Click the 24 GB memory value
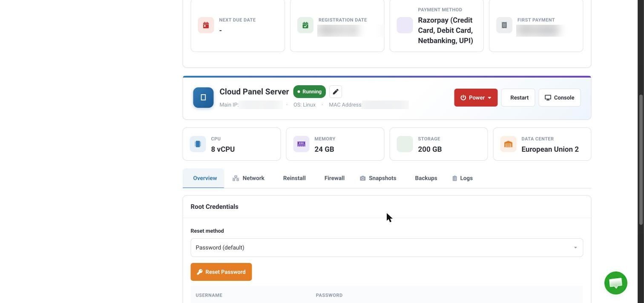 pos(324,149)
